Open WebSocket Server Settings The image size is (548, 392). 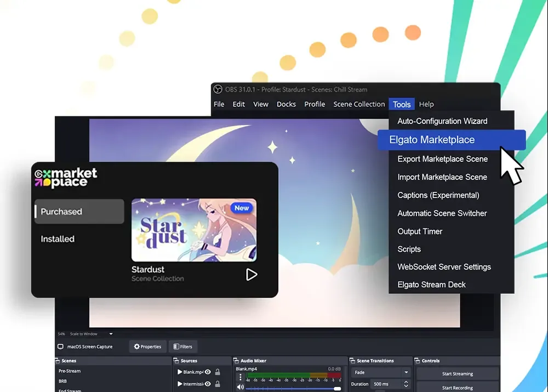[444, 267]
